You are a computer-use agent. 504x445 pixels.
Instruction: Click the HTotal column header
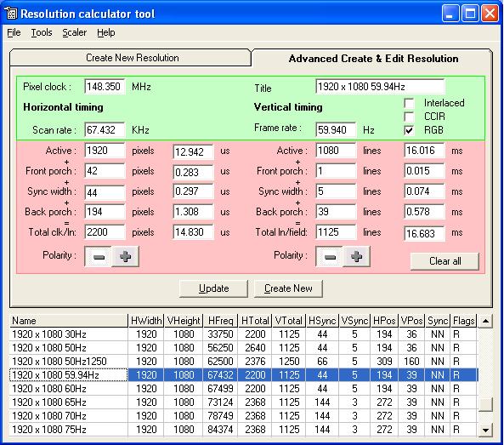tap(255, 321)
